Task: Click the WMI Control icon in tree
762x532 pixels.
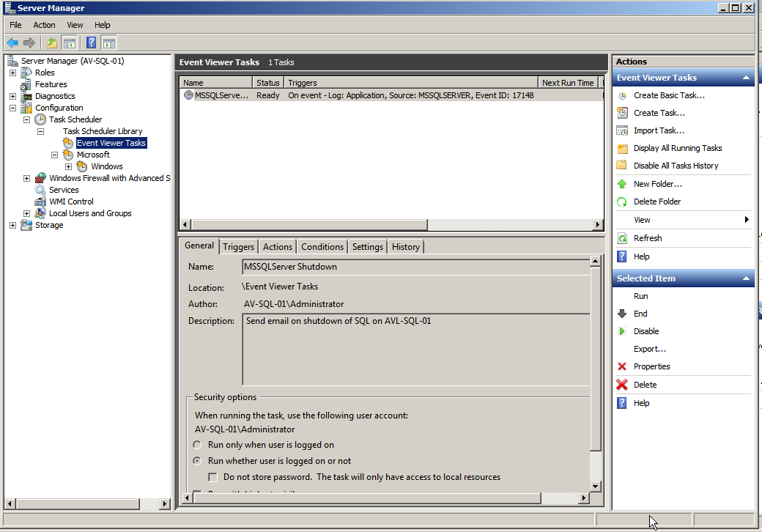Action: (40, 202)
